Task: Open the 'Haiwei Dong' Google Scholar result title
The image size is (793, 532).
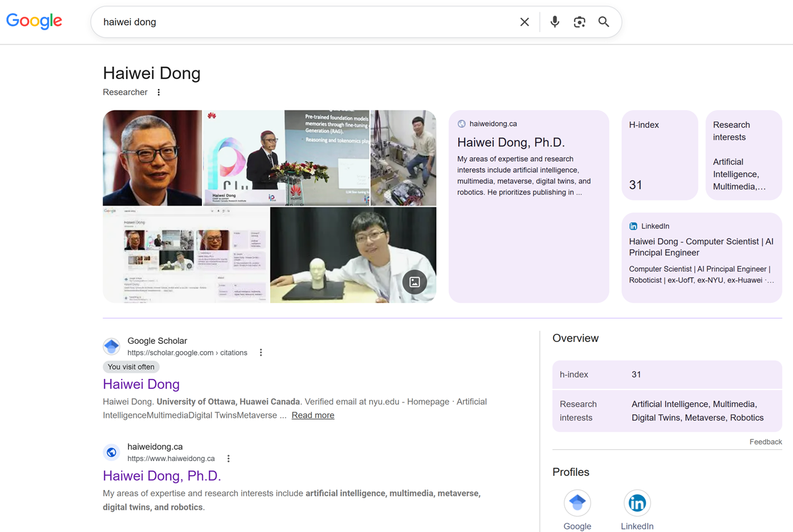Action: [x=141, y=384]
